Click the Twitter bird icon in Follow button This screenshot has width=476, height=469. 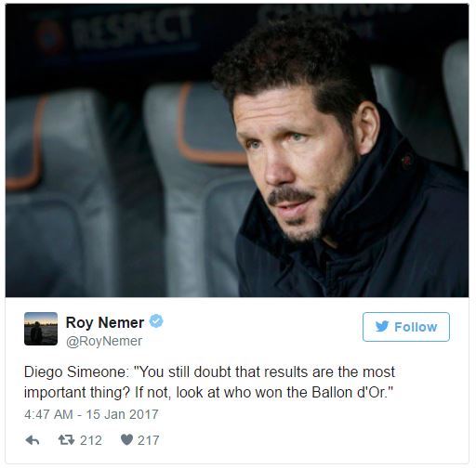click(382, 327)
